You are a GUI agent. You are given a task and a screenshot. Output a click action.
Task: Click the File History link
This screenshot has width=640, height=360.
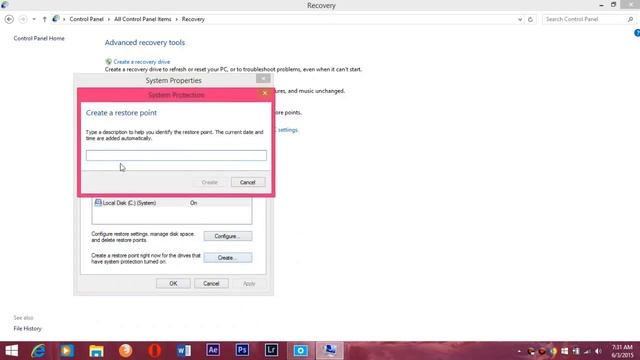pyautogui.click(x=27, y=329)
